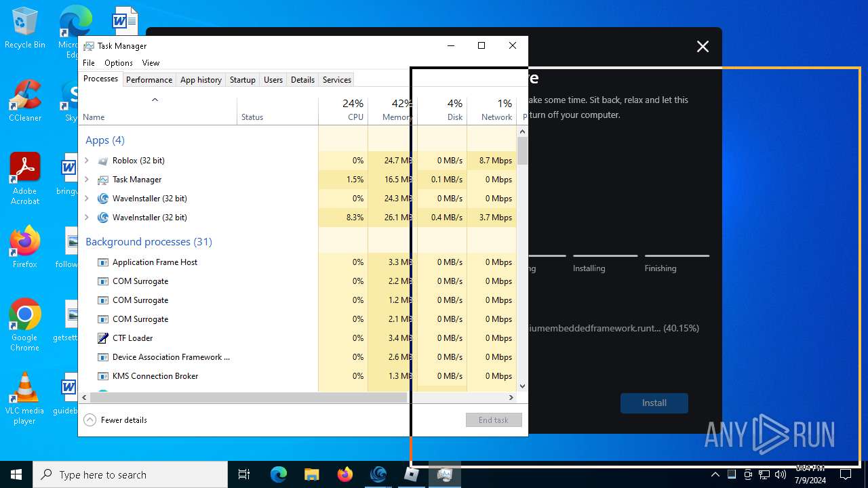Screen dimensions: 868x488
Task: Click Device Association Framework process icon
Action: point(103,357)
